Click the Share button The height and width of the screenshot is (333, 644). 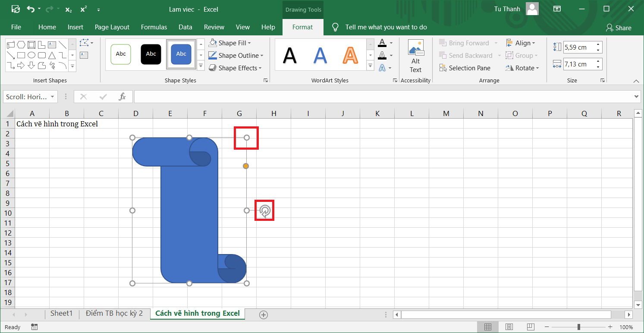(619, 28)
